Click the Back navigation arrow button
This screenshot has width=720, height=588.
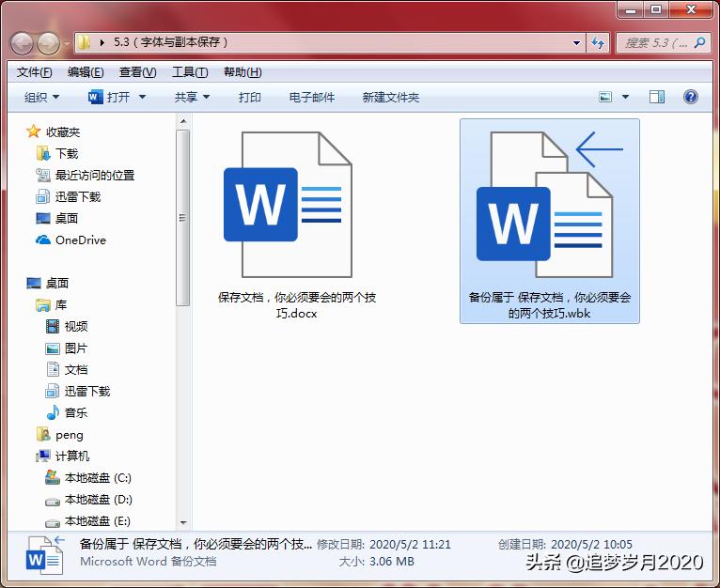(x=22, y=43)
